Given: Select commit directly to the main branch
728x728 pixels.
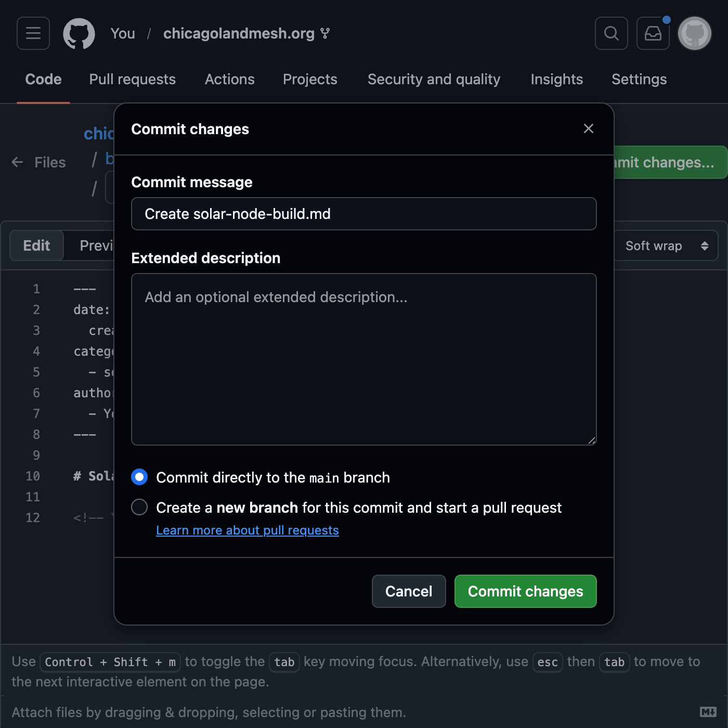Looking at the screenshot, I should 139,476.
